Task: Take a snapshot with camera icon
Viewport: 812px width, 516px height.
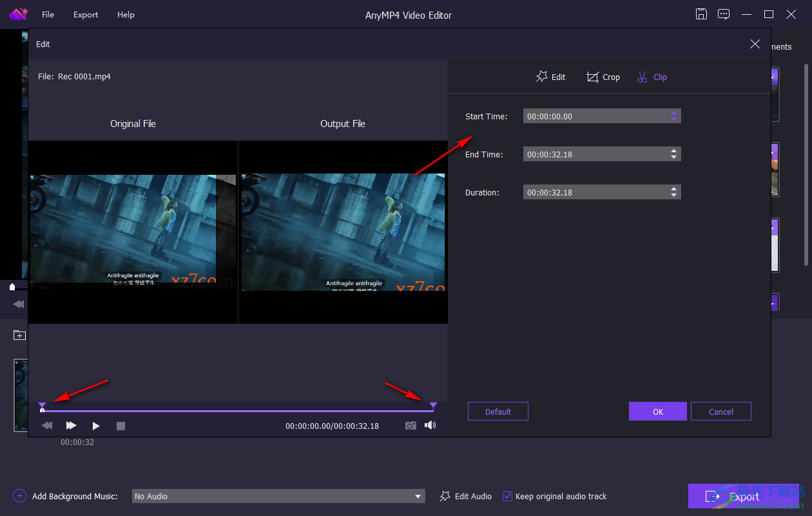Action: (411, 426)
